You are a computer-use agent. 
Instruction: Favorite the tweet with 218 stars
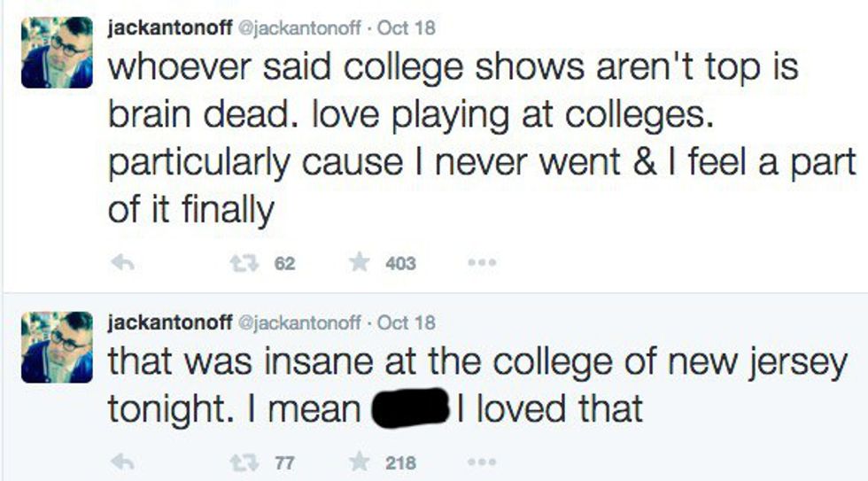point(357,462)
